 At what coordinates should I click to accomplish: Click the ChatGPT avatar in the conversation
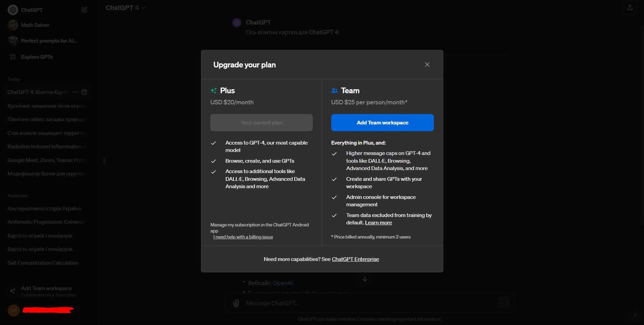point(237,22)
